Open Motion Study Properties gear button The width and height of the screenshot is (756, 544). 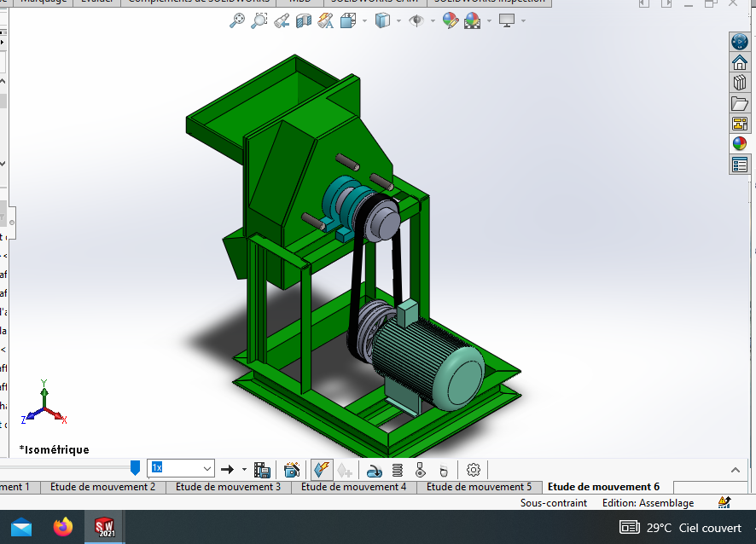[x=473, y=469]
